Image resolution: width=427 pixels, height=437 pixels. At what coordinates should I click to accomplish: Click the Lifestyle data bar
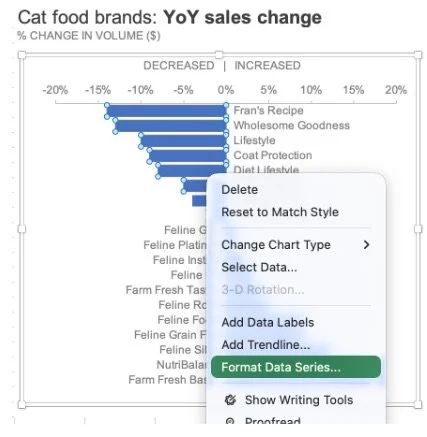point(184,141)
